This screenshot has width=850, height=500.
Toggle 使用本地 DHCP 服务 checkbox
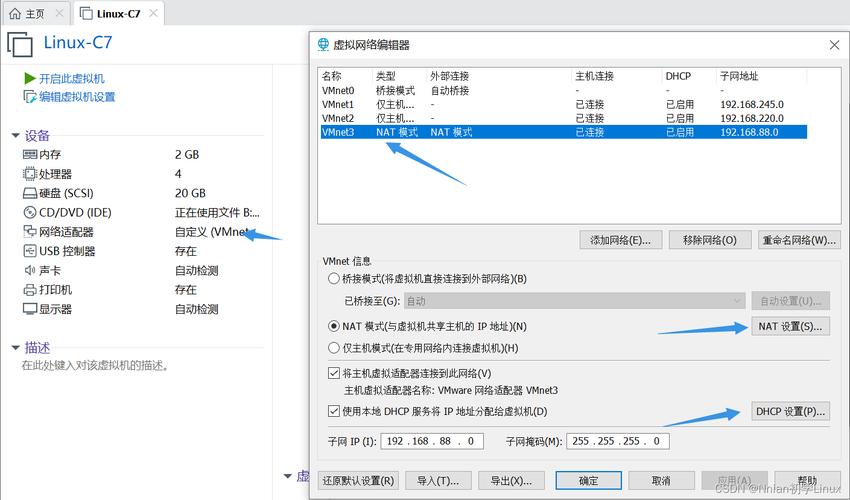(x=334, y=411)
